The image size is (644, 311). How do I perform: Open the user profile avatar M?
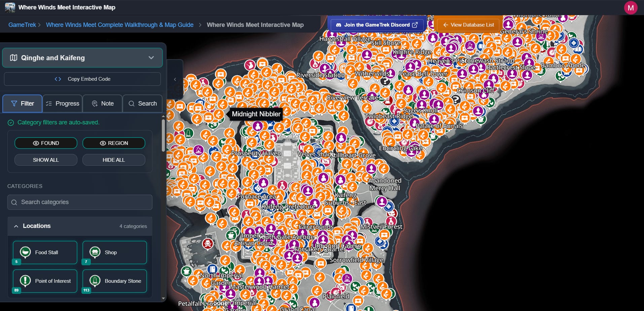(x=631, y=7)
